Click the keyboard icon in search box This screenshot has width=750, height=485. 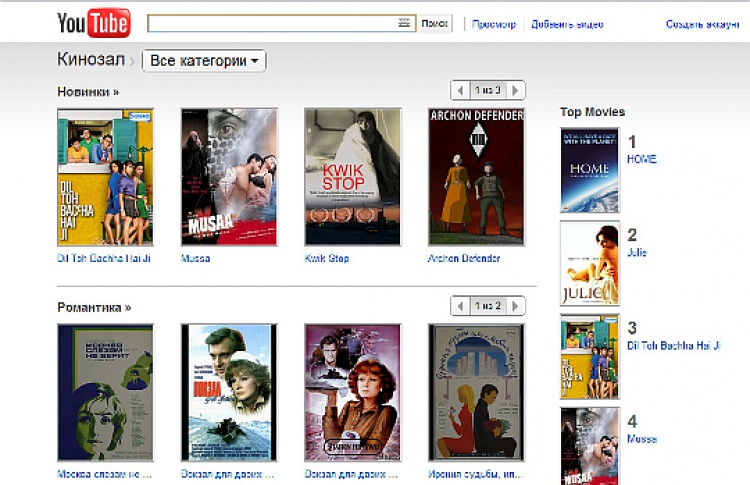pos(404,23)
